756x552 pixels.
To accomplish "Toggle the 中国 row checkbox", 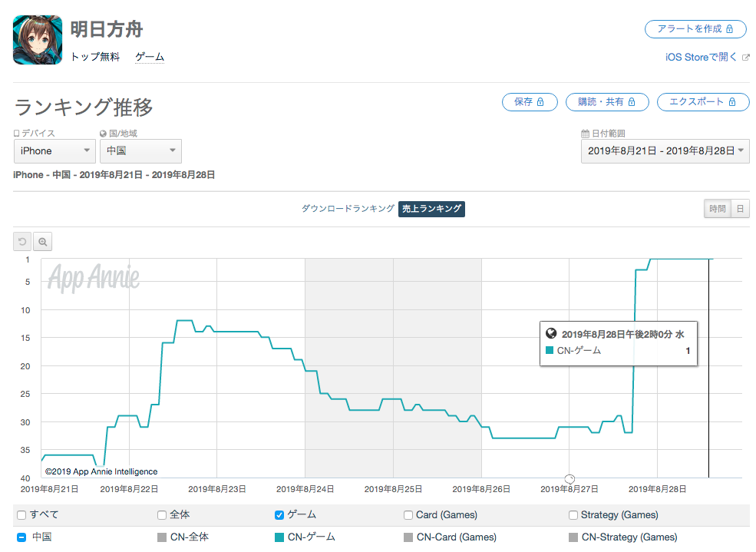I will 21,537.
